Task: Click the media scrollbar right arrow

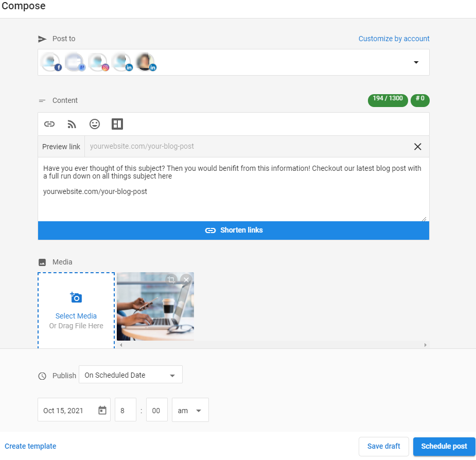Action: coord(425,345)
